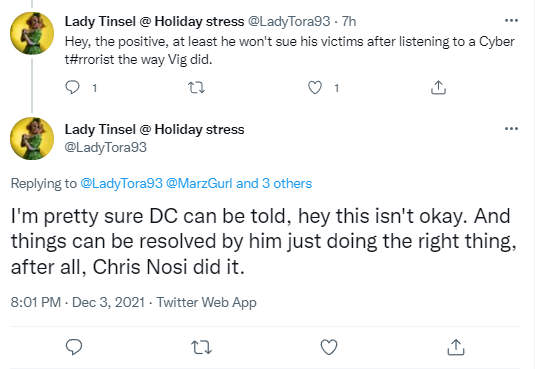535x369 pixels.
Task: Open the profile picture on first tweet
Action: 32,33
